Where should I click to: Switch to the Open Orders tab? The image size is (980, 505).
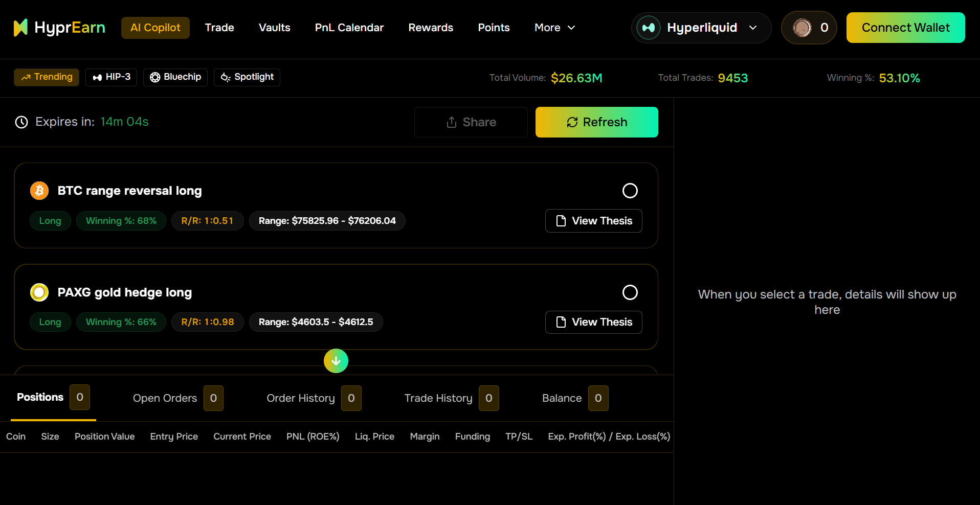178,398
